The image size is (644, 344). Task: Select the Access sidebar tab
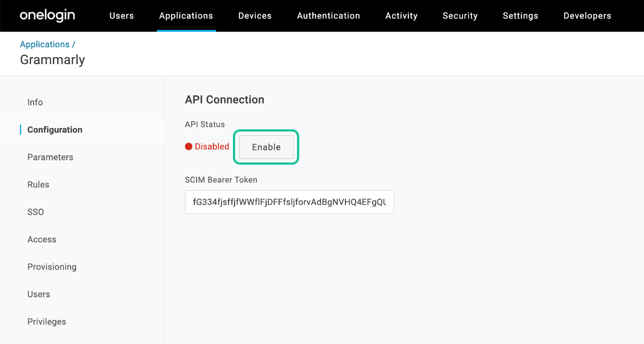pyautogui.click(x=41, y=240)
